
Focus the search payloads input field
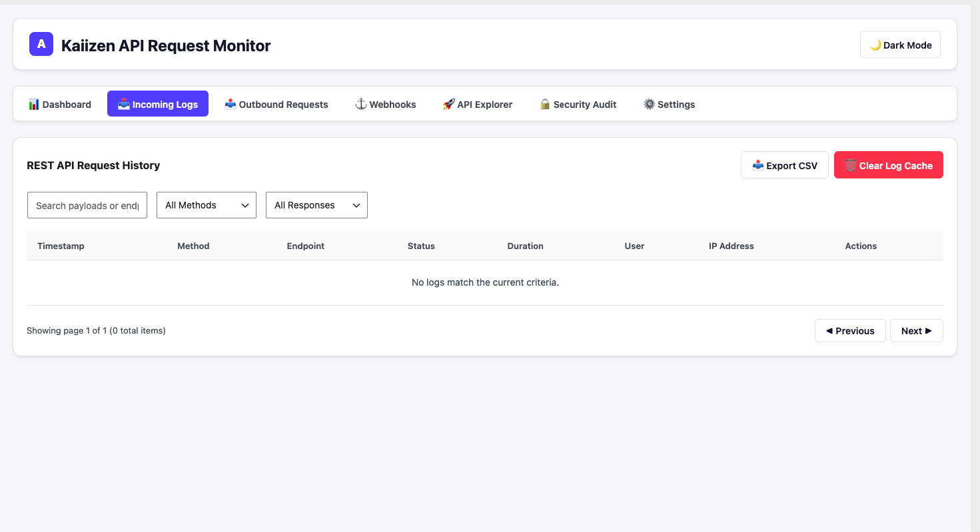87,205
